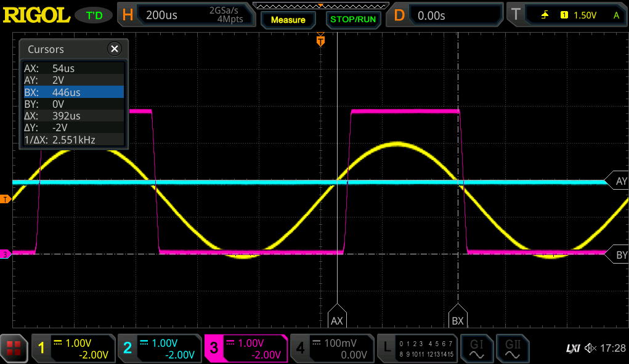Click the orange trigger position marker T
Image resolution: width=629 pixels, height=364 pixels.
coord(320,41)
